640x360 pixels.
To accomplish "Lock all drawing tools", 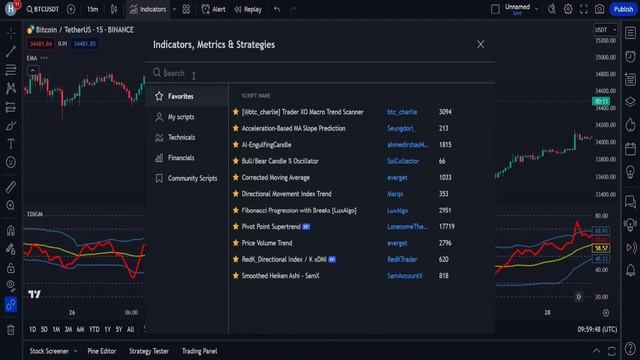I will 11,268.
